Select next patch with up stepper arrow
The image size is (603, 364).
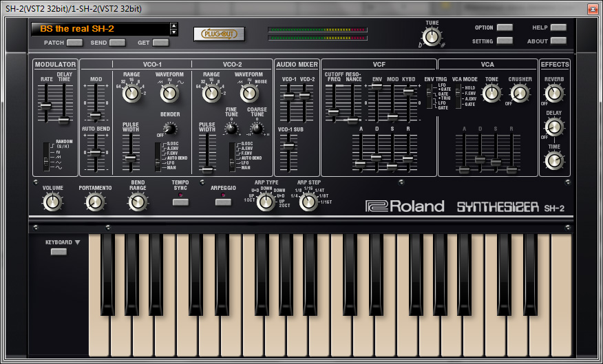(174, 26)
